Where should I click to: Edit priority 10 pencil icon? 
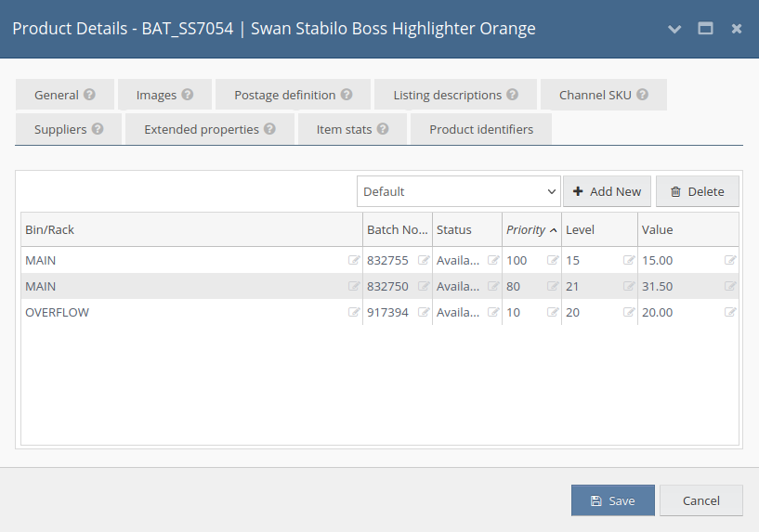pos(553,313)
